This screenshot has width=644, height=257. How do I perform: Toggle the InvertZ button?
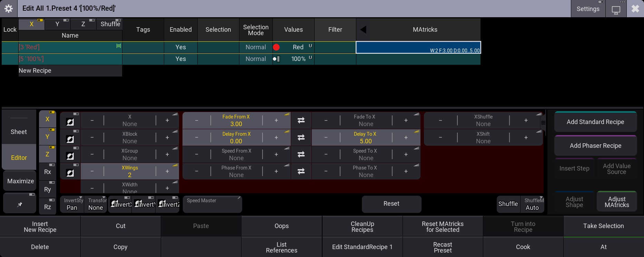pyautogui.click(x=168, y=204)
